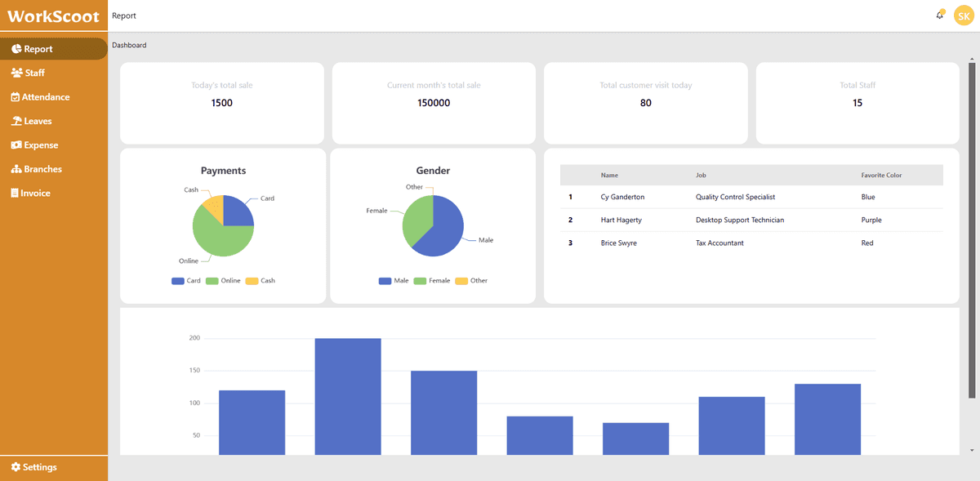Click the blue Card slice of Payments pie
This screenshot has width=980, height=481.
tap(237, 213)
